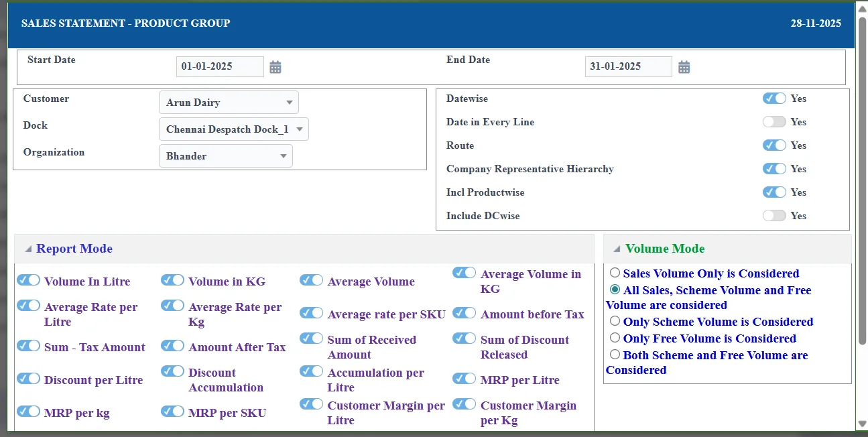
Task: Toggle Average rate per SKU switch
Action: 312,313
